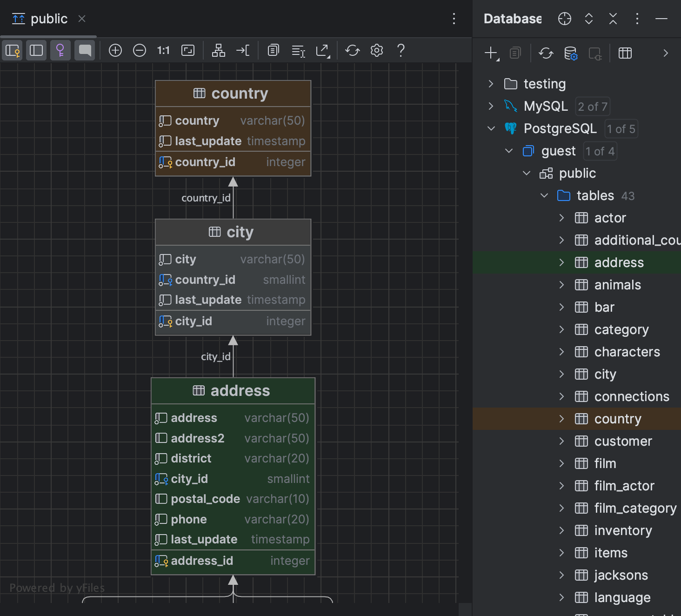Refresh the diagram with the sync icon

pyautogui.click(x=352, y=50)
